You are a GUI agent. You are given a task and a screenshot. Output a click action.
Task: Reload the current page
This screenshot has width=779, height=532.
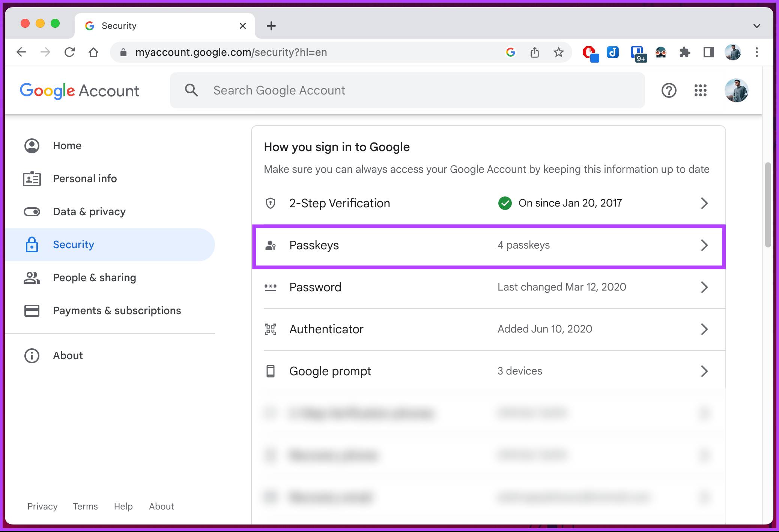tap(69, 52)
